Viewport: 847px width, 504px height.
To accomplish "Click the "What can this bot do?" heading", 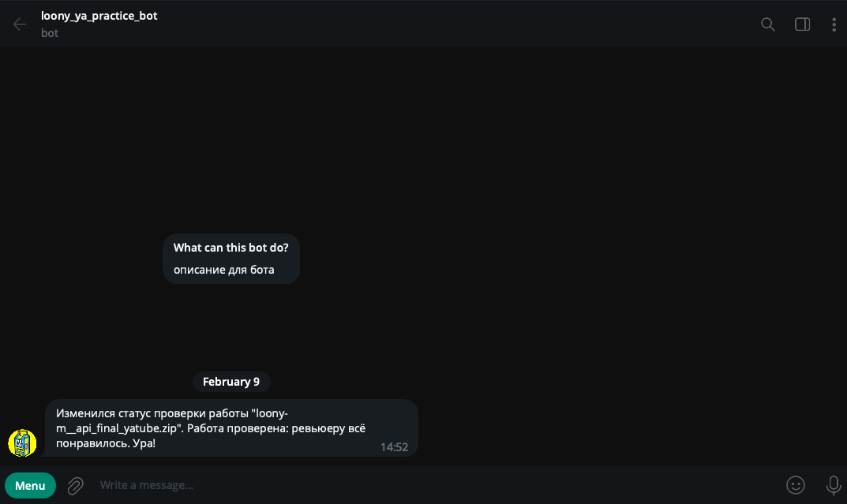I will pyautogui.click(x=231, y=248).
